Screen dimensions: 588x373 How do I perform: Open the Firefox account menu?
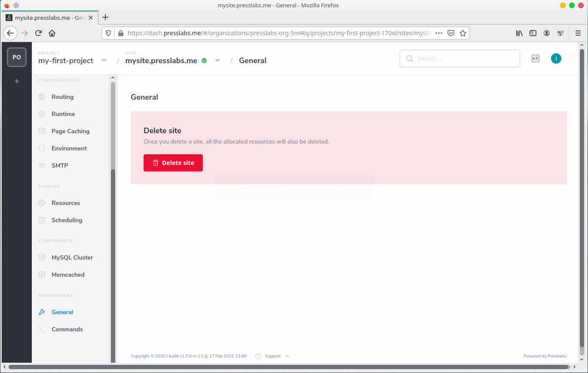546,33
